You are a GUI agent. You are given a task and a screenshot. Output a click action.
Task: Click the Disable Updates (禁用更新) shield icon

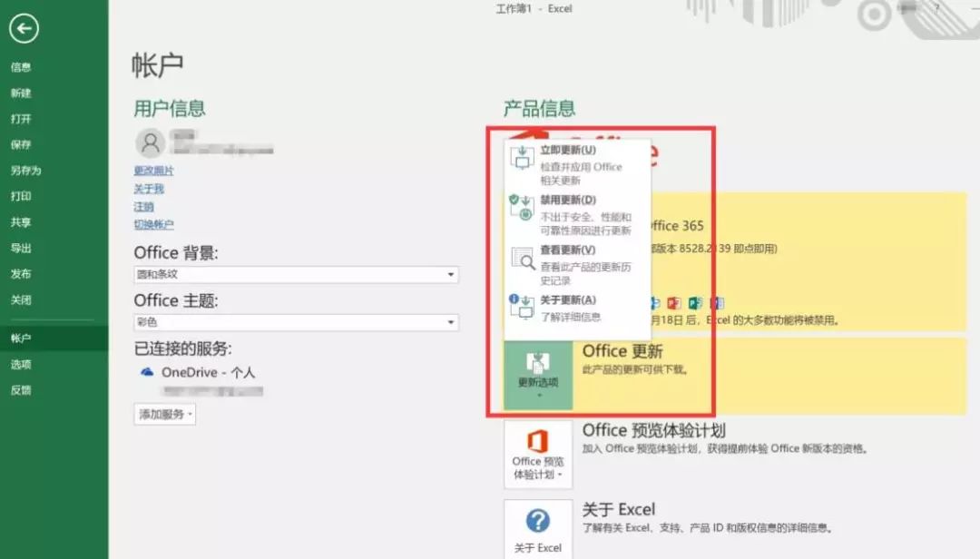(x=521, y=207)
